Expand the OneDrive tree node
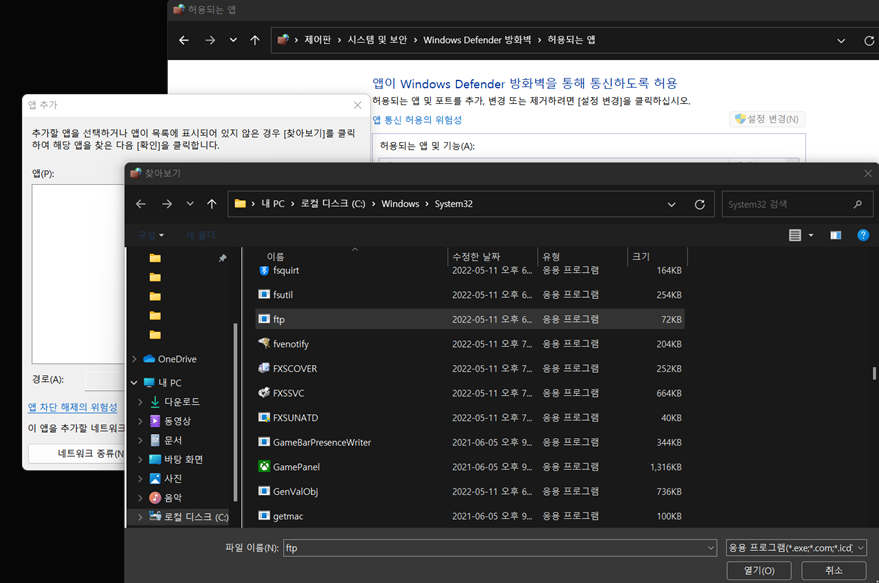This screenshot has width=879, height=583. [134, 359]
